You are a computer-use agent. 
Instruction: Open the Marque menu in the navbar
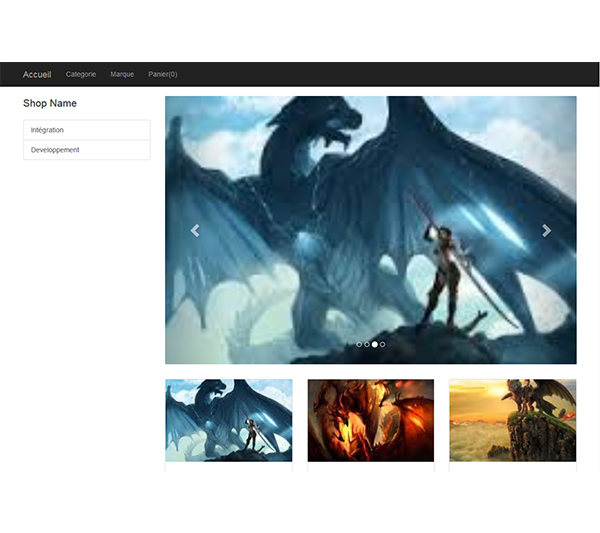click(x=122, y=74)
